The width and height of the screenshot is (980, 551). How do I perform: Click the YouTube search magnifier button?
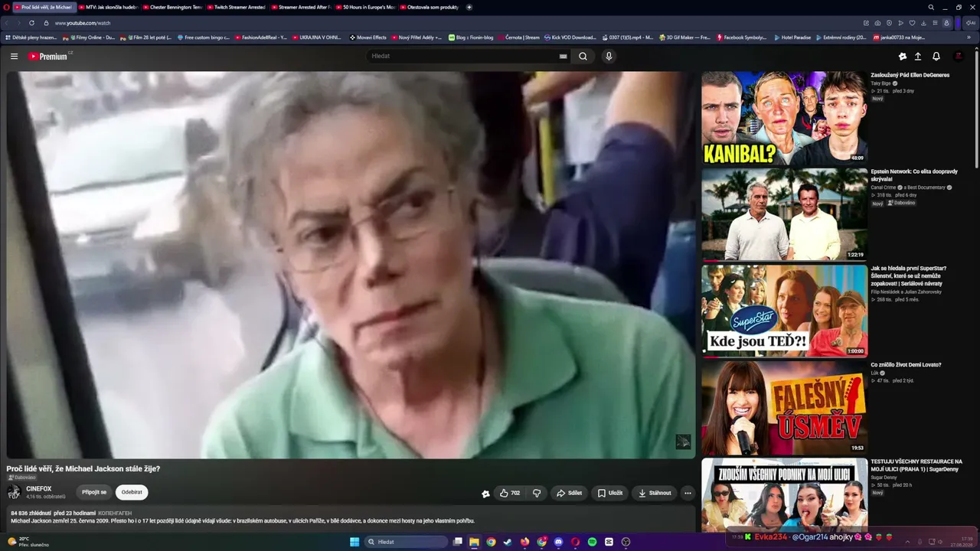[583, 56]
